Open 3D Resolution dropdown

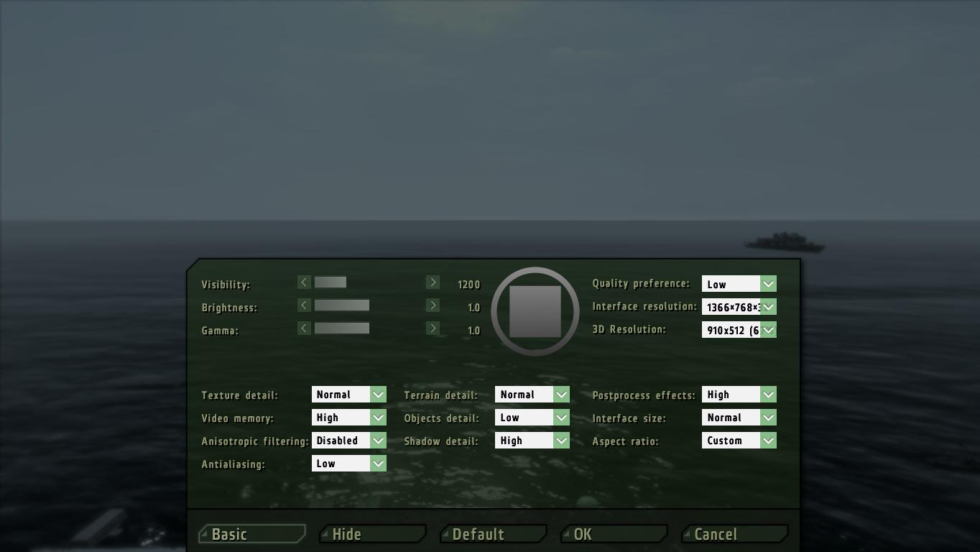coord(739,330)
